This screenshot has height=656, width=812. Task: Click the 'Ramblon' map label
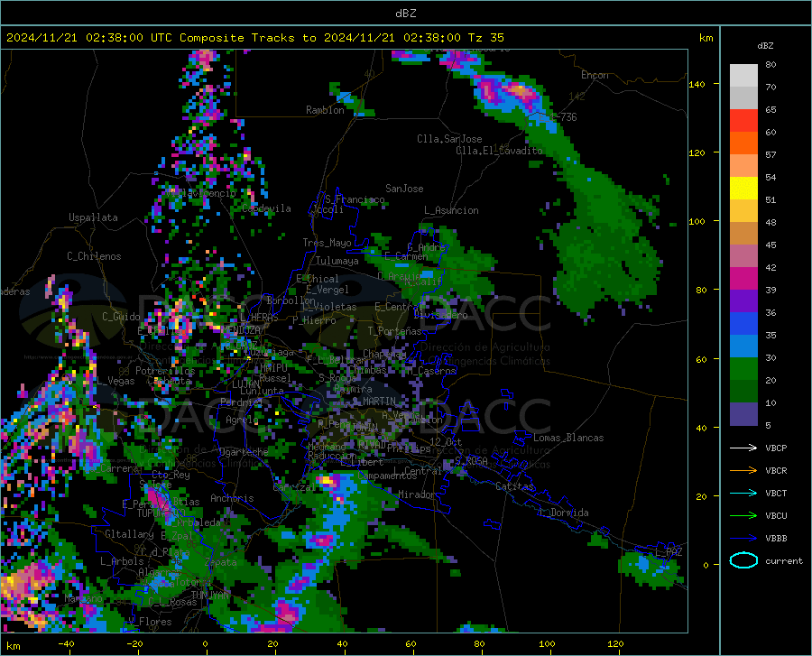(x=325, y=110)
